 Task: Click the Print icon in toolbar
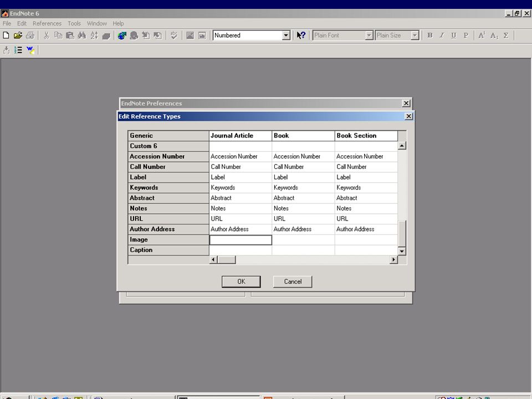[x=30, y=35]
